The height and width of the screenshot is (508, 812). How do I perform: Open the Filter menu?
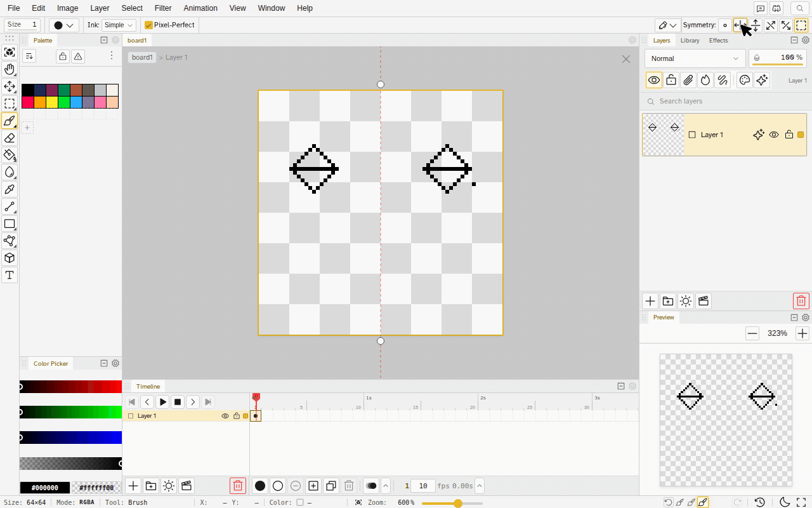coord(163,8)
